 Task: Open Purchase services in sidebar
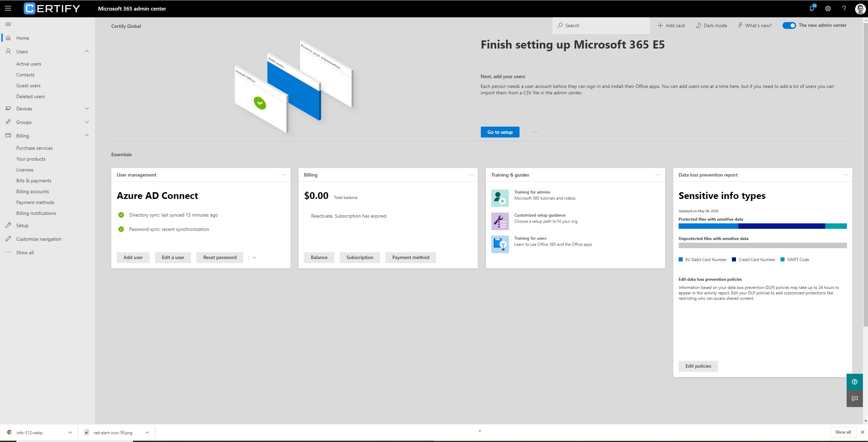35,148
